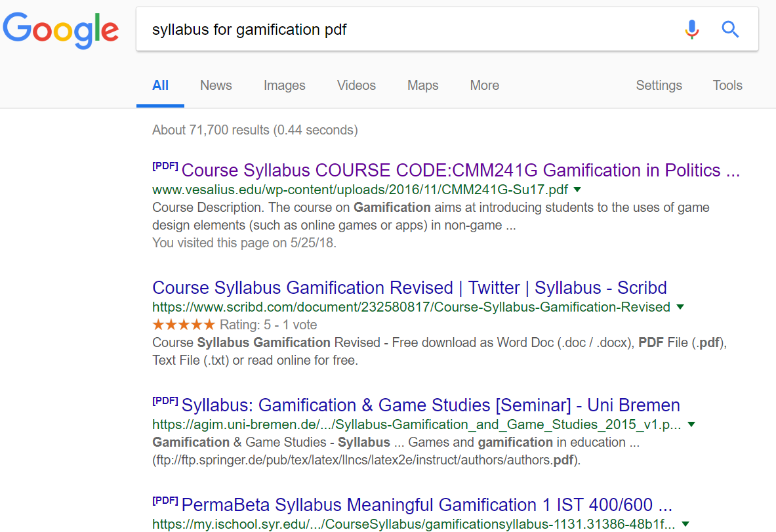
Task: Click the 'Free download as Word Doc' snippet
Action: [439, 352]
